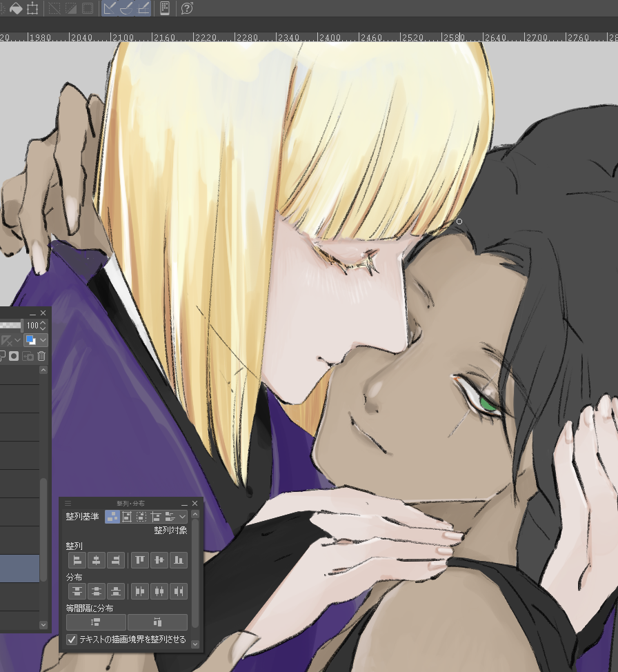Align top edges in Align panel

[x=140, y=560]
